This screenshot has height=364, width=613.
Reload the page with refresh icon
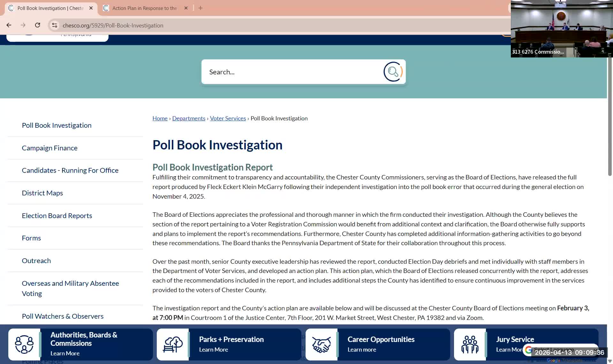tap(37, 25)
